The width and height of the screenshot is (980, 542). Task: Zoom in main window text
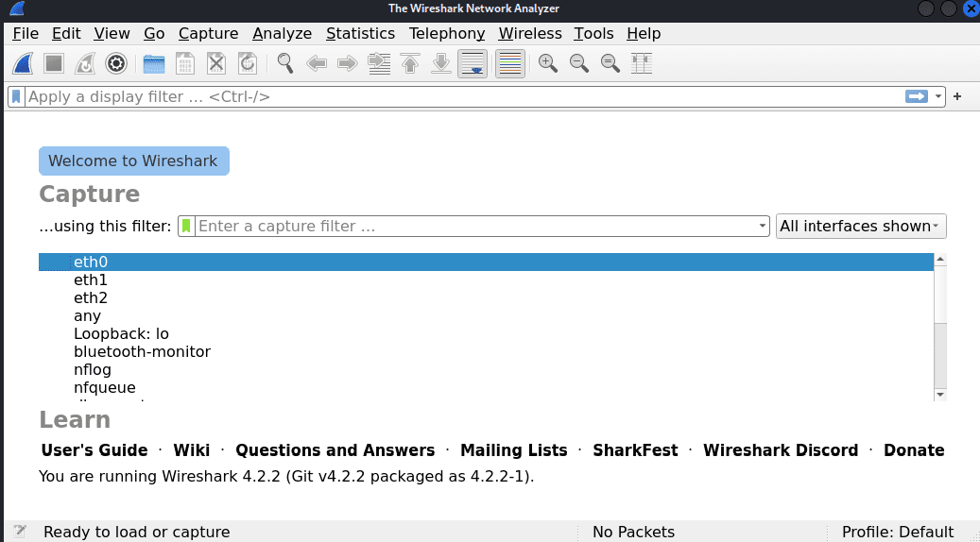coord(547,63)
